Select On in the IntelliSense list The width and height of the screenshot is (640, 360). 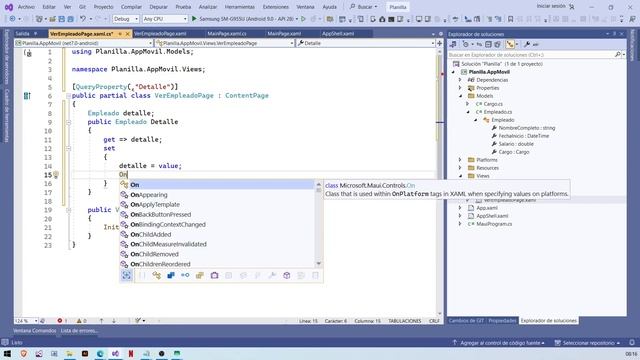(x=217, y=185)
